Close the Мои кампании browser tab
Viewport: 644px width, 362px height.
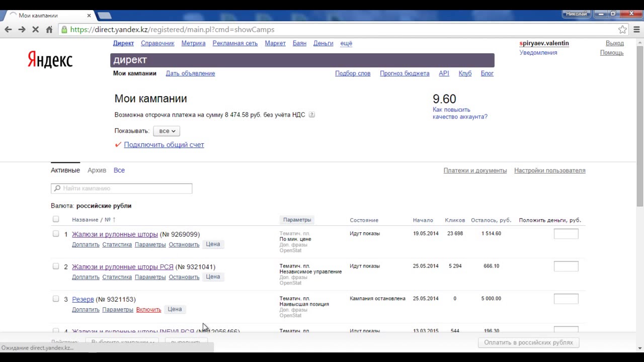point(89,16)
